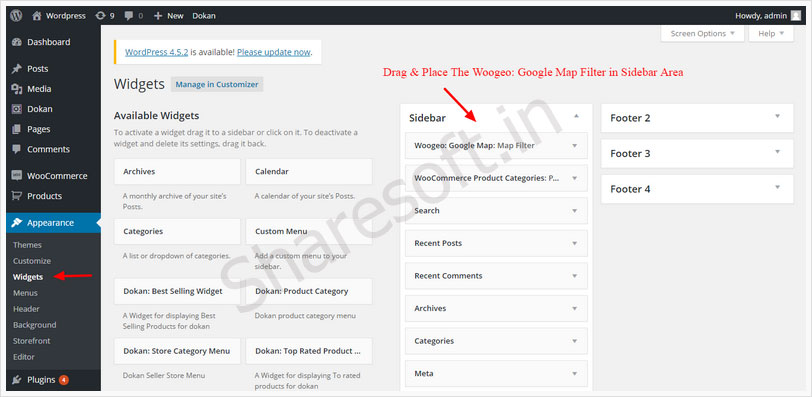Viewport: 812px width, 397px height.
Task: Expand WooCommerce Product Categories widget arrow
Action: tap(574, 179)
